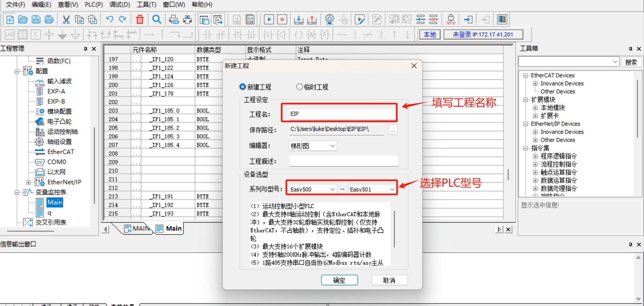This screenshot has width=644, height=306.
Task: Click the Undo arrow icon
Action: point(109,19)
